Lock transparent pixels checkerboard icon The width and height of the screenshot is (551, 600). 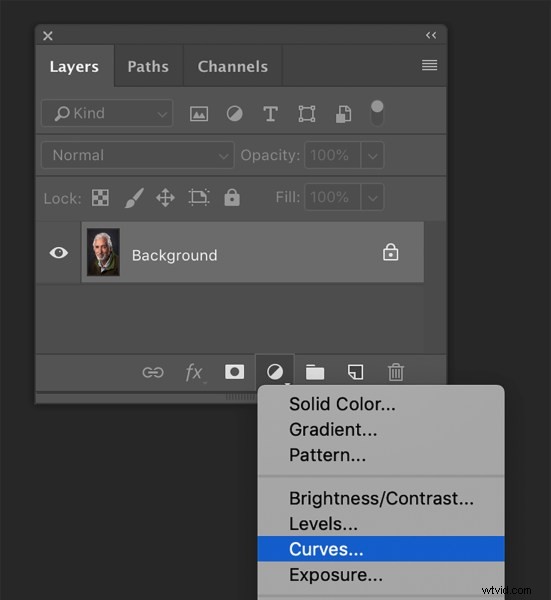100,198
